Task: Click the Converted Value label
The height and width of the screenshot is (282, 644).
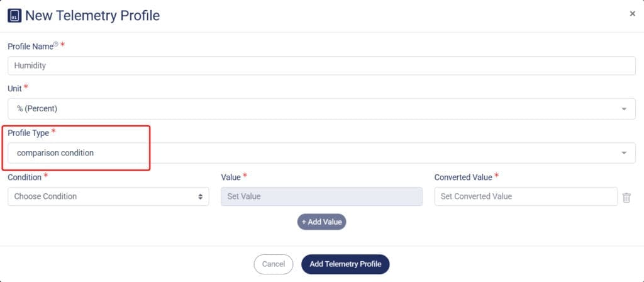Action: (463, 178)
